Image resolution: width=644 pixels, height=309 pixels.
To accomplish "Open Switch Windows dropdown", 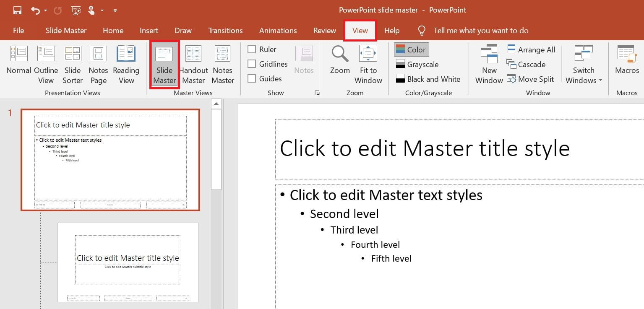I will tap(584, 65).
